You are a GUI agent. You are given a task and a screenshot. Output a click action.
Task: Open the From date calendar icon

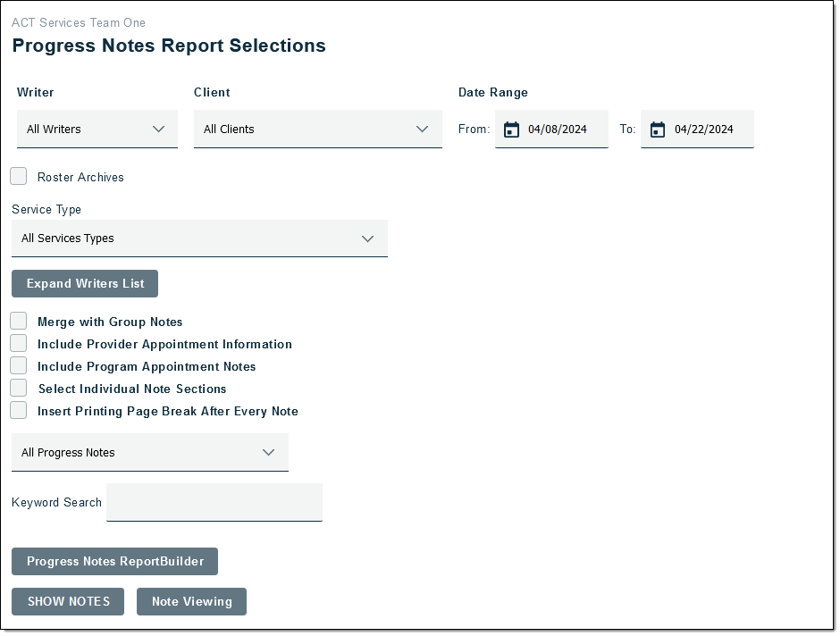click(511, 130)
